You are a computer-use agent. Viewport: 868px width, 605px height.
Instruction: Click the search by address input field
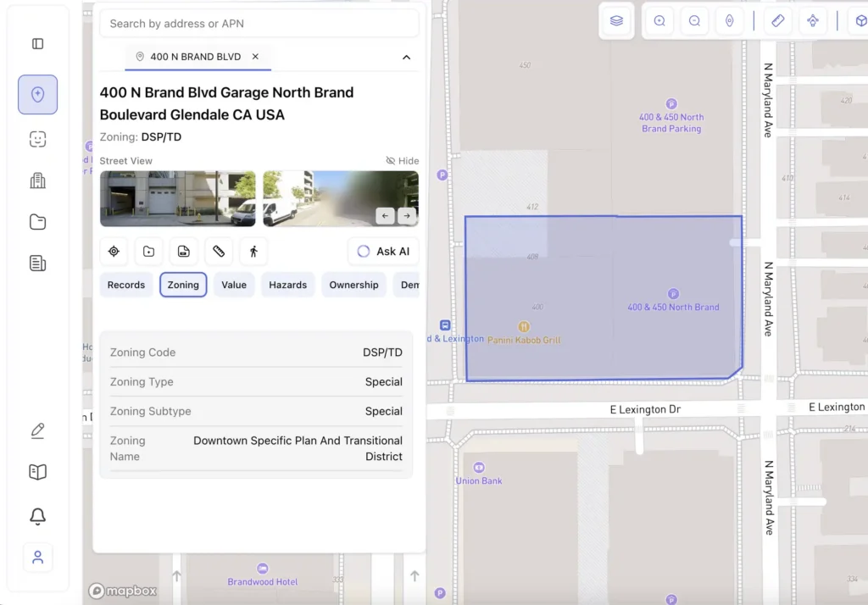pyautogui.click(x=259, y=23)
